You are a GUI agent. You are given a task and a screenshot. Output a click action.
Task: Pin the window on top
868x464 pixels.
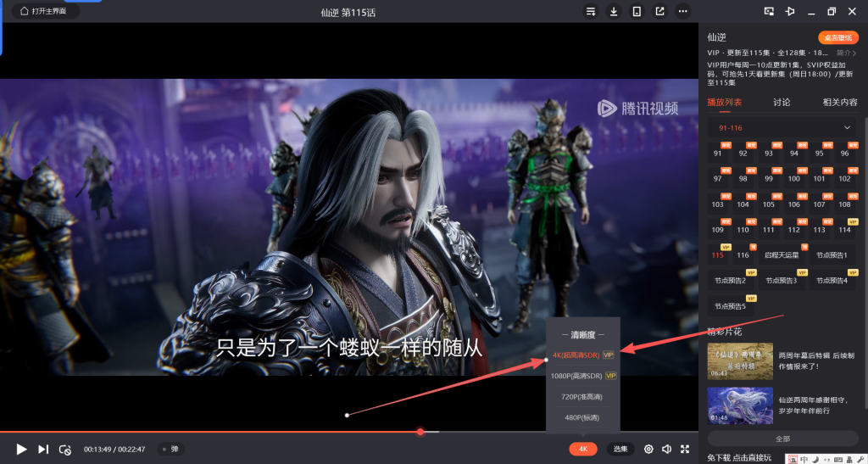tap(790, 11)
